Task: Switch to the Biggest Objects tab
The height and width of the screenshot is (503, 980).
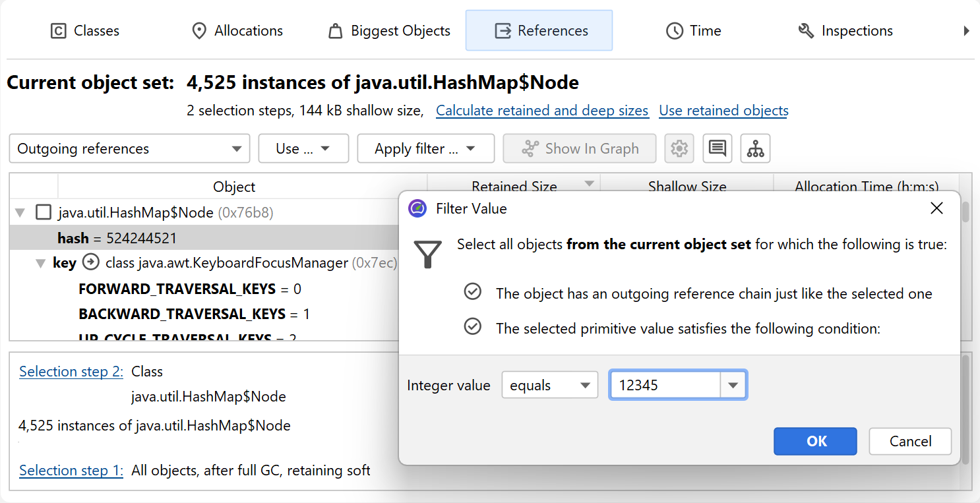Action: pyautogui.click(x=390, y=31)
